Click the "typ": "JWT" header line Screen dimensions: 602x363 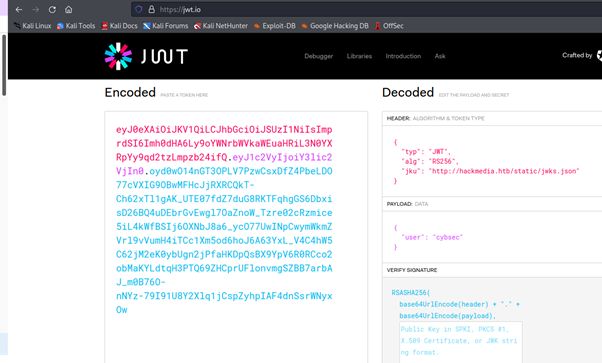426,152
